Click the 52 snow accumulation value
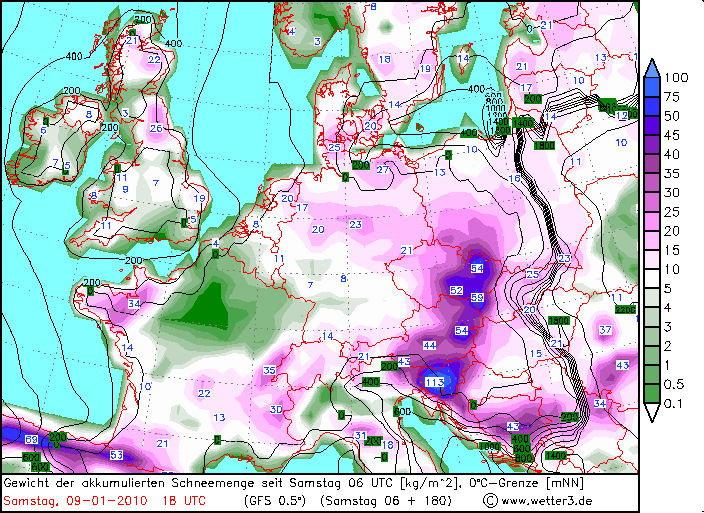 pyautogui.click(x=456, y=290)
